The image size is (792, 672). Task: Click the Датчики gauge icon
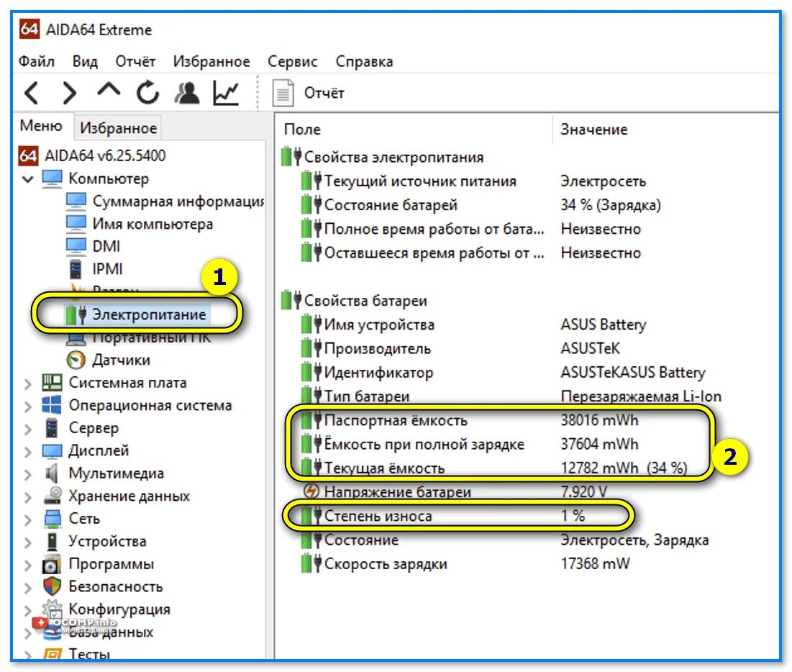tap(76, 360)
